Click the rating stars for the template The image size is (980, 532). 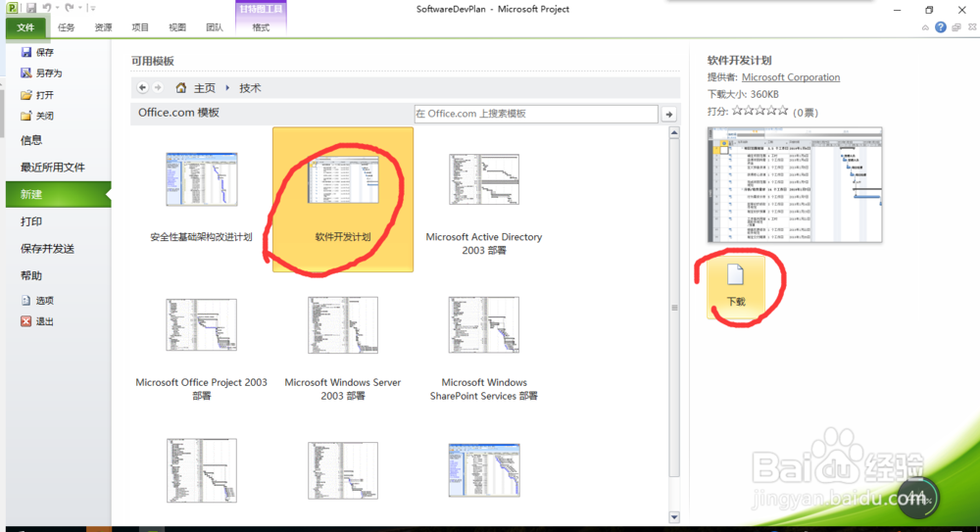click(760, 111)
